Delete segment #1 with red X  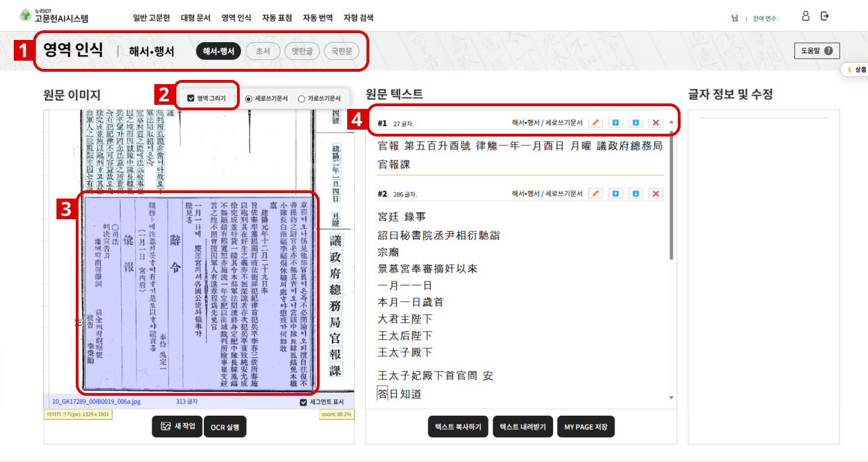point(656,123)
